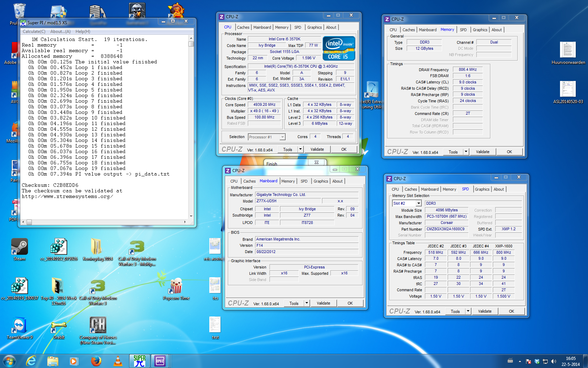Launch Call of Duty Modern Warfare 3 shortcut
The image size is (588, 368).
tap(98, 292)
